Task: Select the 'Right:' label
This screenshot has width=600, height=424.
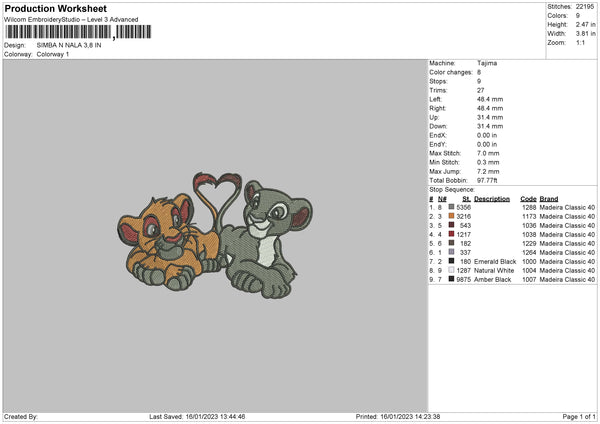Action: (x=437, y=108)
